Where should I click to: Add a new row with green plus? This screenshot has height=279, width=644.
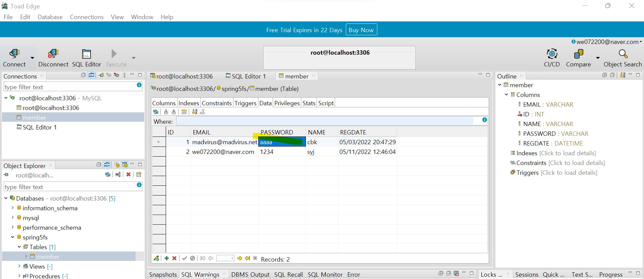tap(167, 258)
